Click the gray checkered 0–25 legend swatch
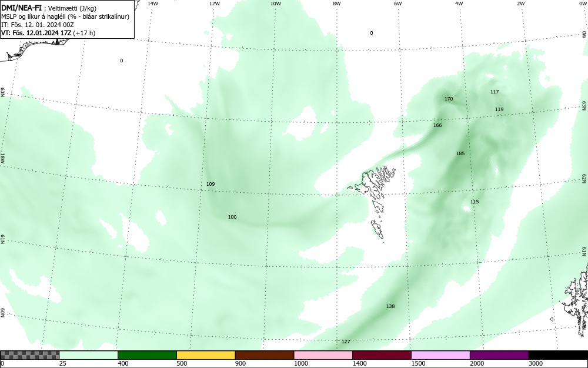Screen dimensions: 588x368 tap(29, 355)
